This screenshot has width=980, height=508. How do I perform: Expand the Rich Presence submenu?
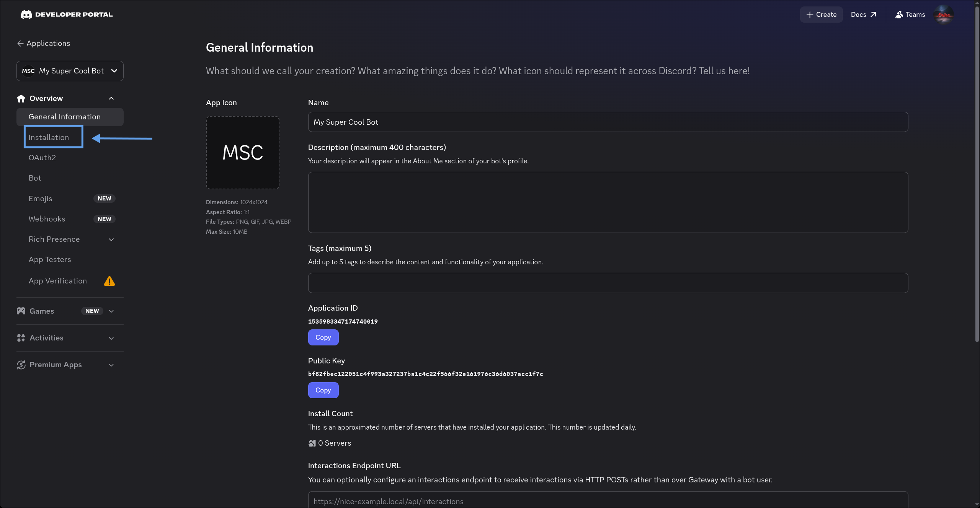[111, 239]
